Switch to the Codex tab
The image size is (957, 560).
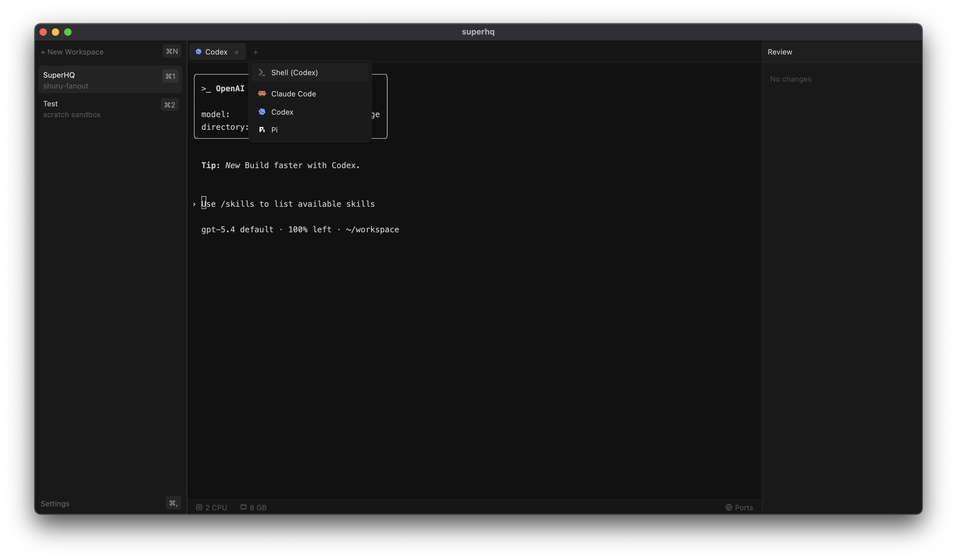pos(216,52)
